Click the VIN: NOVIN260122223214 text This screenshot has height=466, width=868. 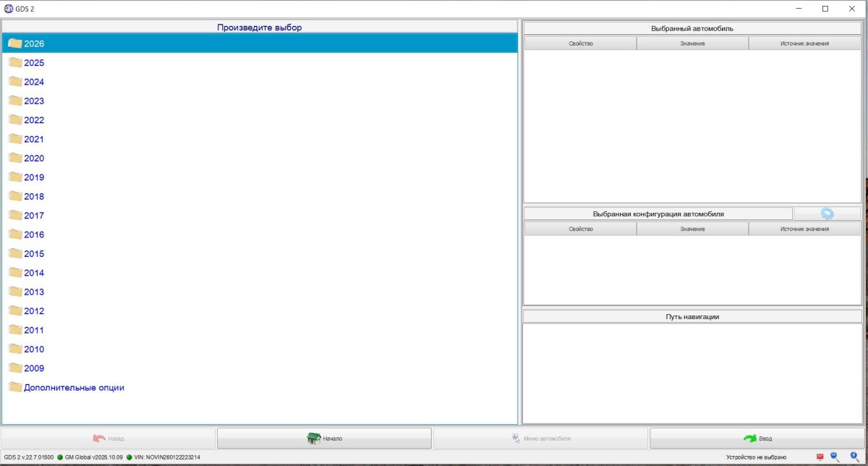coord(167,457)
